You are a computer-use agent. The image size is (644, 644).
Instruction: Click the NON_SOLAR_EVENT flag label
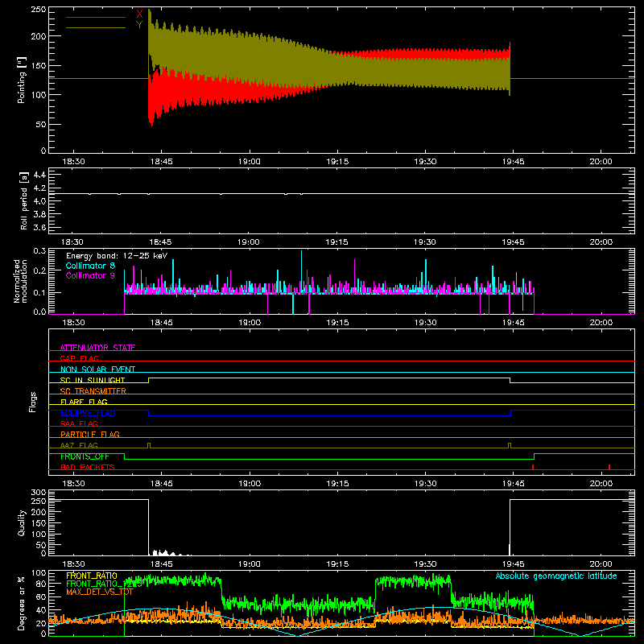point(97,369)
